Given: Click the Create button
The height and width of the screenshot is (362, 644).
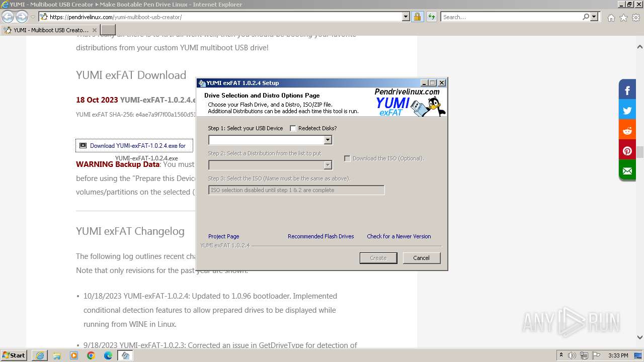Looking at the screenshot, I should pyautogui.click(x=378, y=258).
